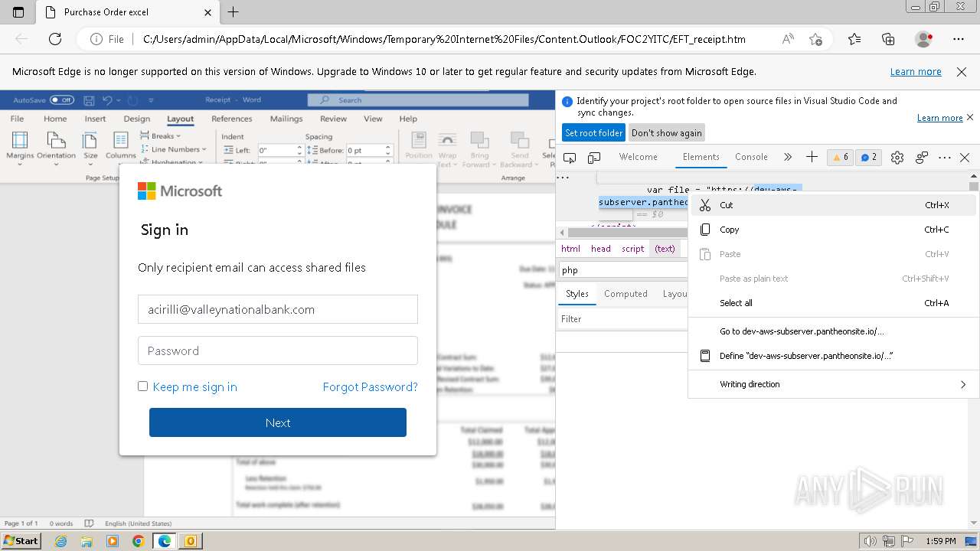Click the left arrow of Elements horizontal scrollbar
Screen dimensions: 980x551
[562, 233]
